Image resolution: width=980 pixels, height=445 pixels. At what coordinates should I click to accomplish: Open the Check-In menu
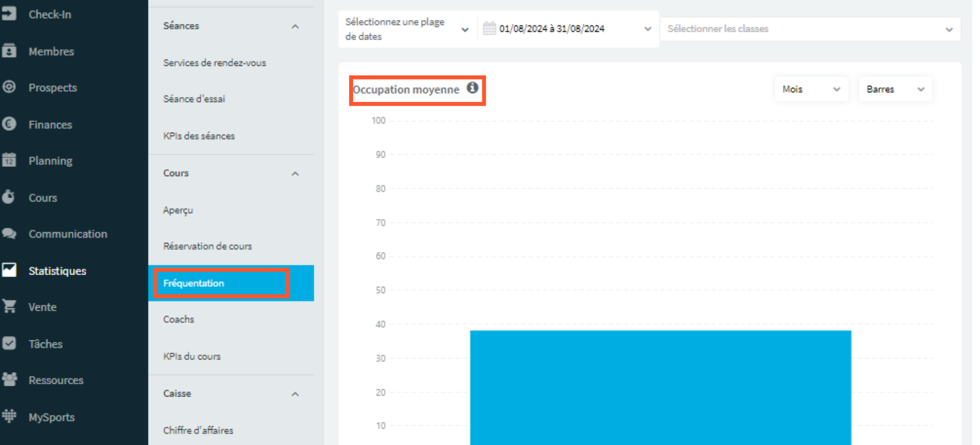pyautogui.click(x=50, y=14)
